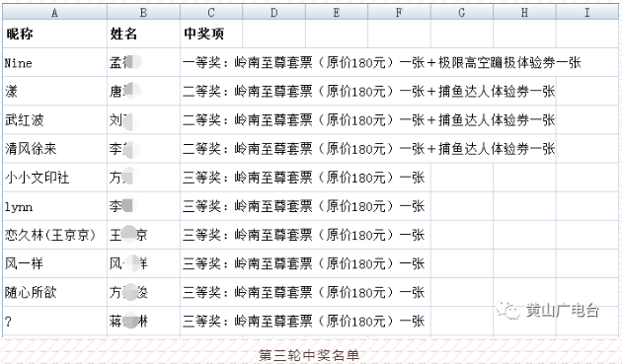Click the 黄山广电台 watermark text
622x364 pixels.
pos(562,310)
